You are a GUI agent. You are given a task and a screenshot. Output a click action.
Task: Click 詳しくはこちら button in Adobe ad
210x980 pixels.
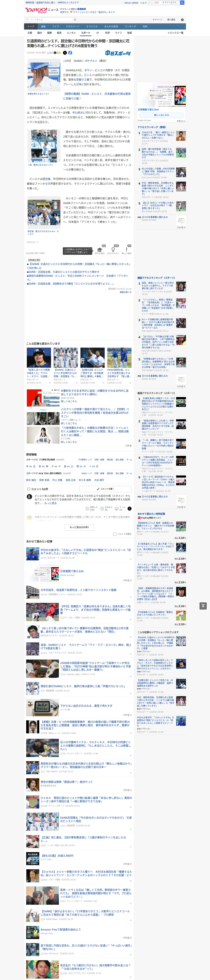[x=161, y=115]
